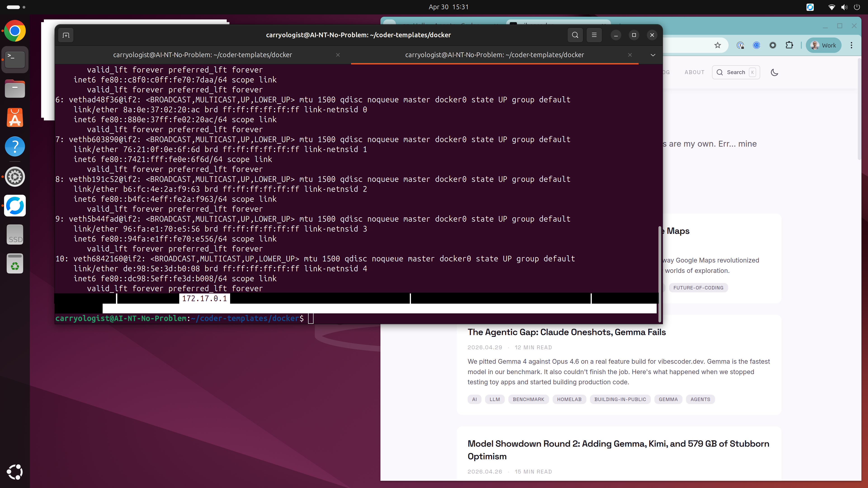Open the terminal search tool
The width and height of the screenshot is (868, 488).
(x=575, y=35)
